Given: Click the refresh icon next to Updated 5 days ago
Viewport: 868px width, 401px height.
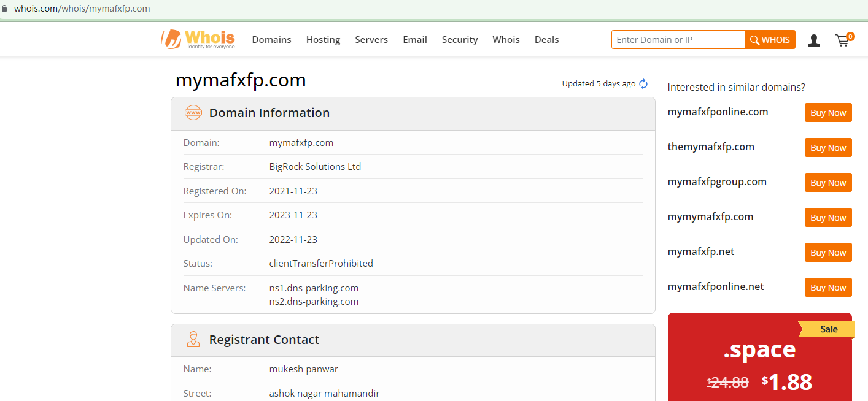Looking at the screenshot, I should point(643,84).
